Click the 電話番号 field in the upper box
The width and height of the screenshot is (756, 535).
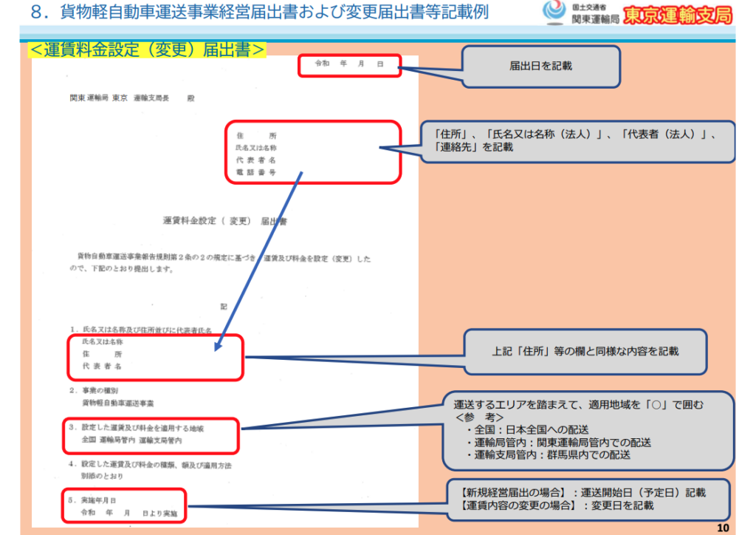256,171
